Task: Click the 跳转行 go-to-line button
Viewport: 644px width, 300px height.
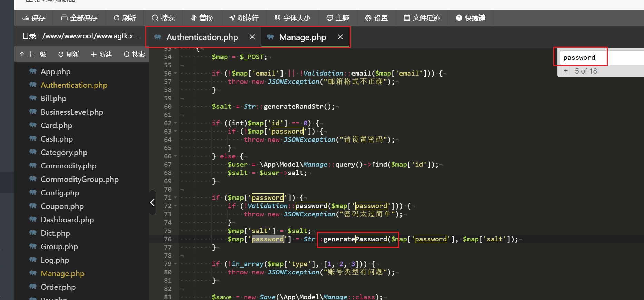Action: (244, 18)
